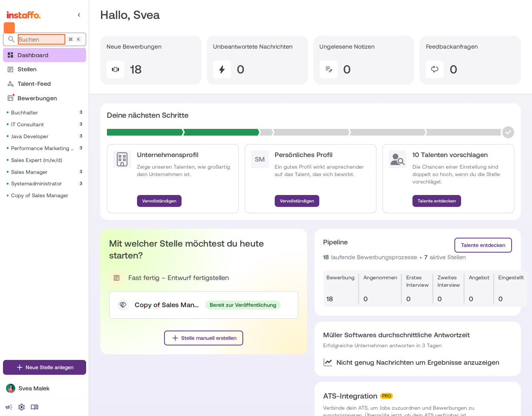Select the Bewerbung pipeline stage column

[x=340, y=288]
